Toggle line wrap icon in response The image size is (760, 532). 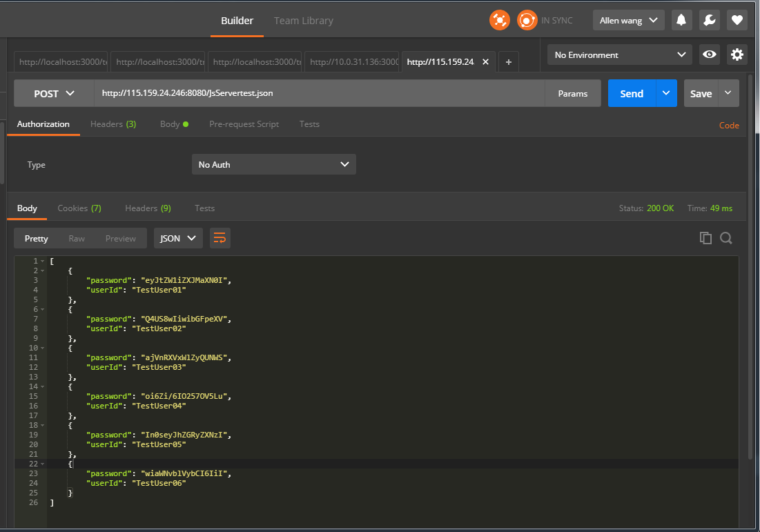click(x=220, y=238)
